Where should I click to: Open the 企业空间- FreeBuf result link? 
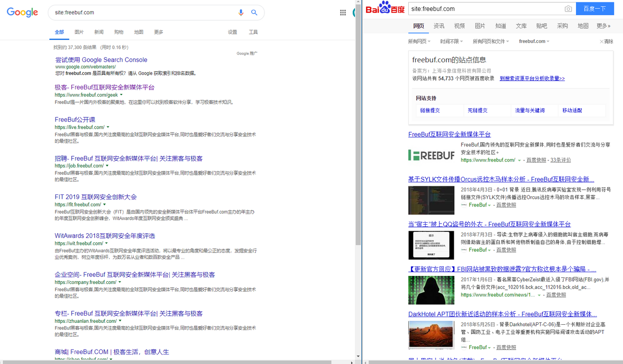tap(135, 274)
